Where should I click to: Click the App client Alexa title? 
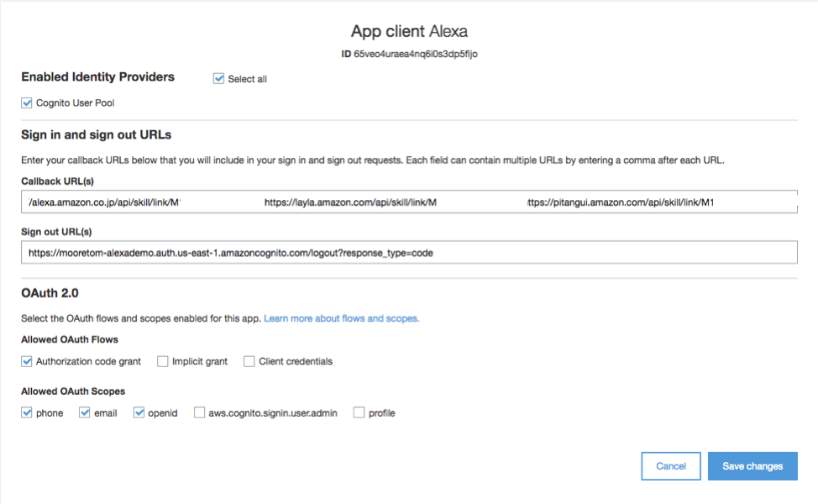click(409, 30)
